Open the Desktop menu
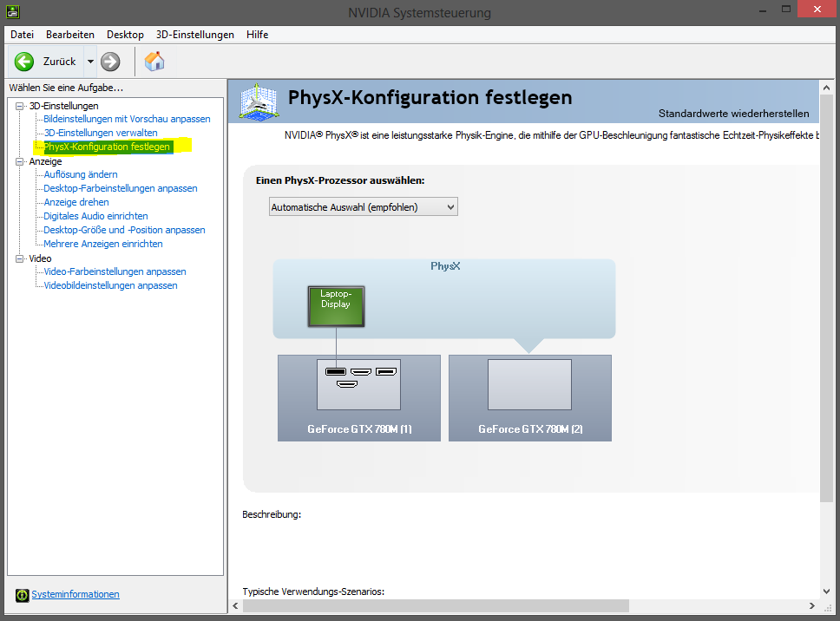The height and width of the screenshot is (621, 840). tap(125, 35)
